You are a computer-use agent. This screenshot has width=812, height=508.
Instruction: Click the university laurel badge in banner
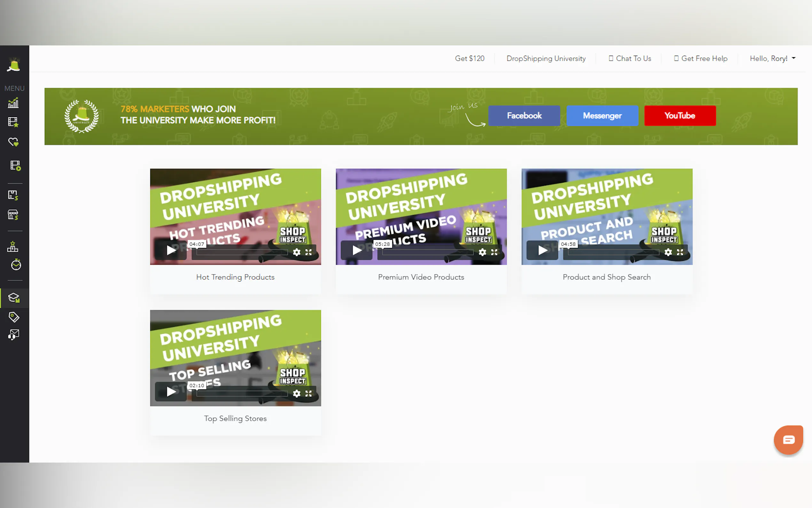click(82, 116)
